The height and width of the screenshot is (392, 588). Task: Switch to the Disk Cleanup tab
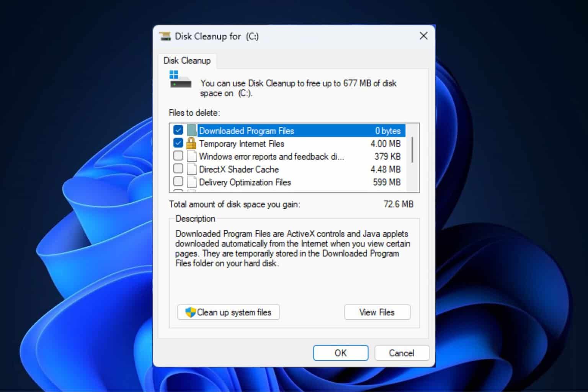click(187, 60)
